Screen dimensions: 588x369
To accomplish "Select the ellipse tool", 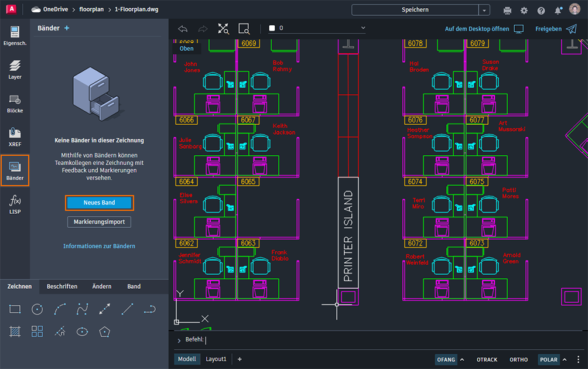I will 82,332.
